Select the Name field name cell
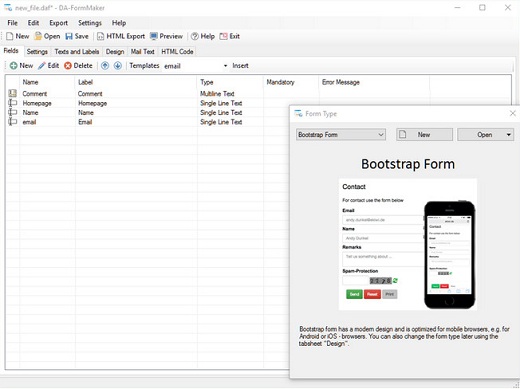 click(30, 113)
